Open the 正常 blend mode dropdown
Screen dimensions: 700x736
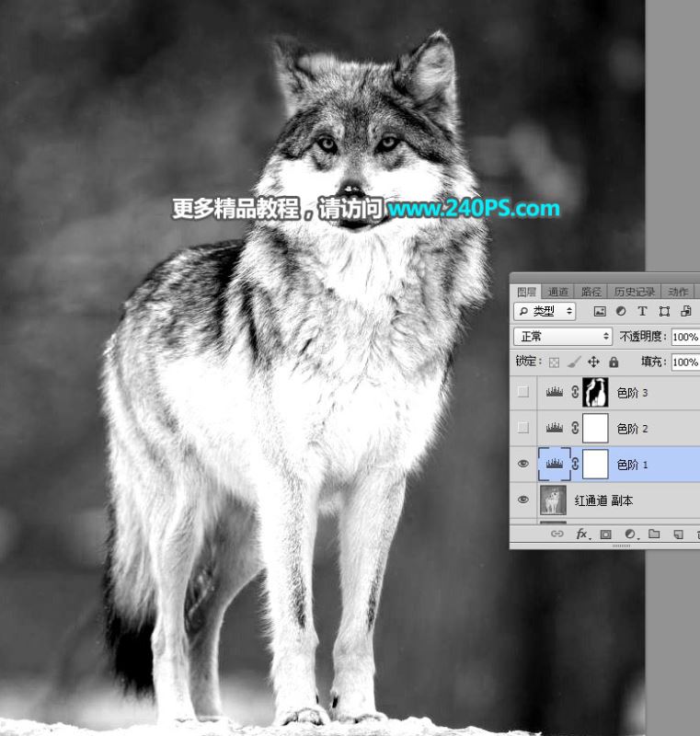pyautogui.click(x=563, y=337)
